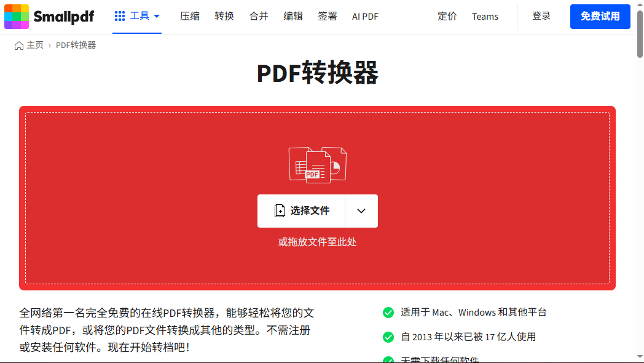Open the file source options chevron next to 选择文件

(361, 210)
